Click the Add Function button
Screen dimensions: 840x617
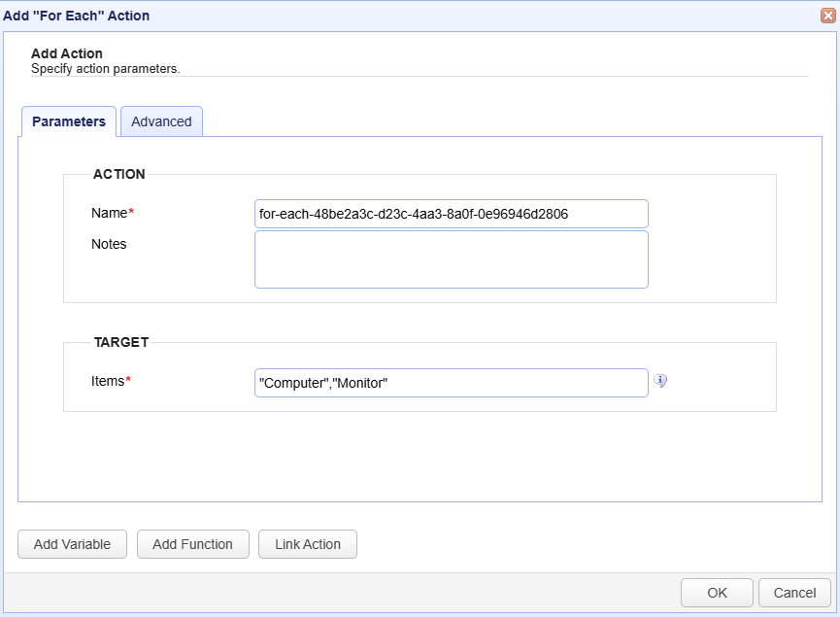(x=193, y=544)
